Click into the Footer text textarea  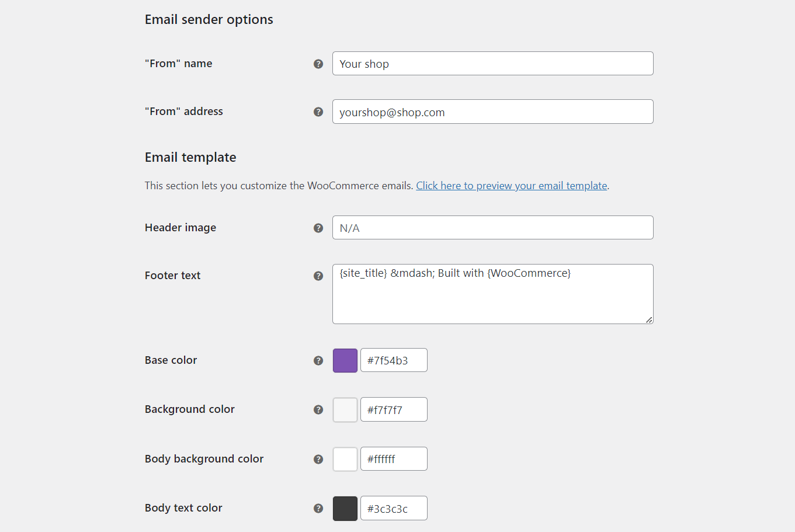coord(493,294)
